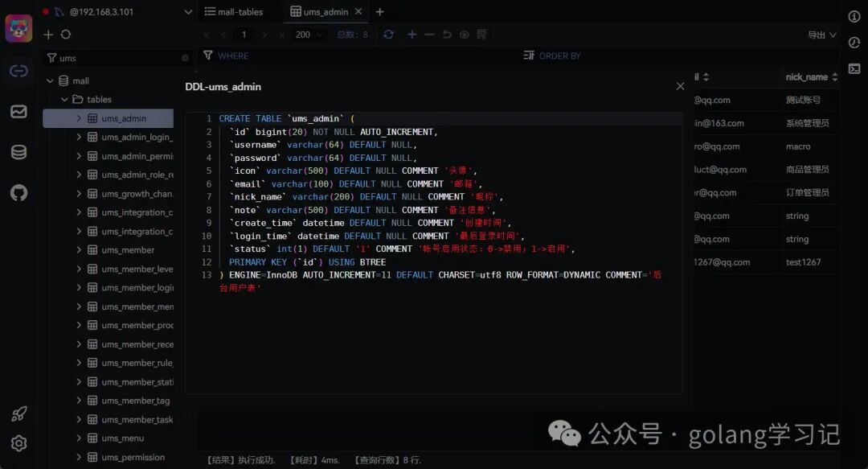Click the WHERE condition input
This screenshot has width=868, height=469.
[x=366, y=56]
